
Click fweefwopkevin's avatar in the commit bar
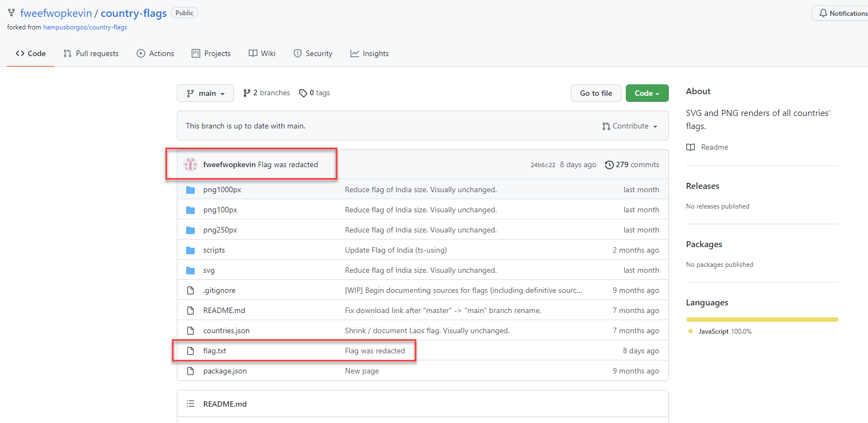[x=190, y=164]
